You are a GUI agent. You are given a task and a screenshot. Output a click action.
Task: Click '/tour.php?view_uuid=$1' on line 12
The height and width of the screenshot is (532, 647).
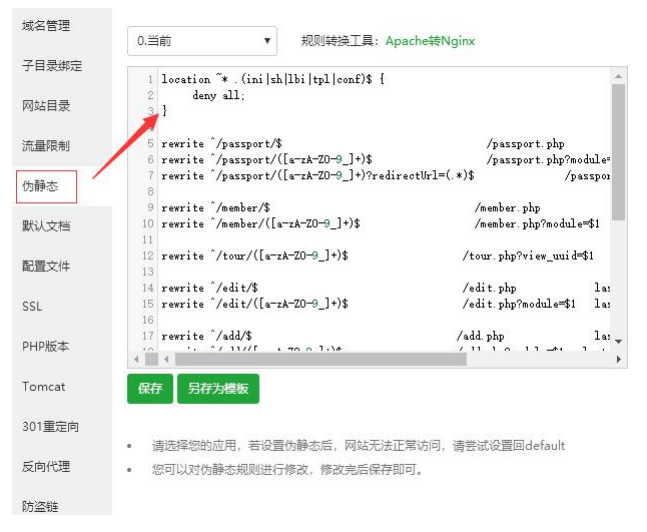528,256
